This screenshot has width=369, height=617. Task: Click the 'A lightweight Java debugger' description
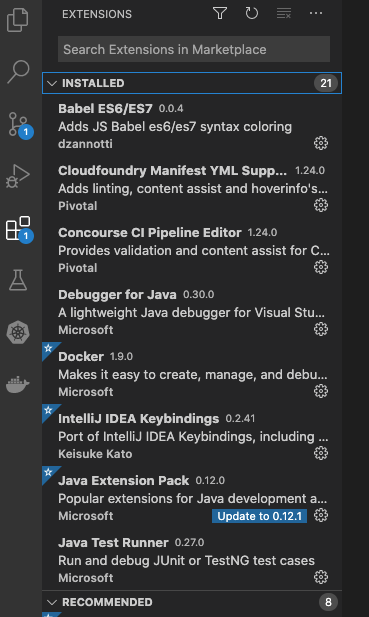click(192, 313)
